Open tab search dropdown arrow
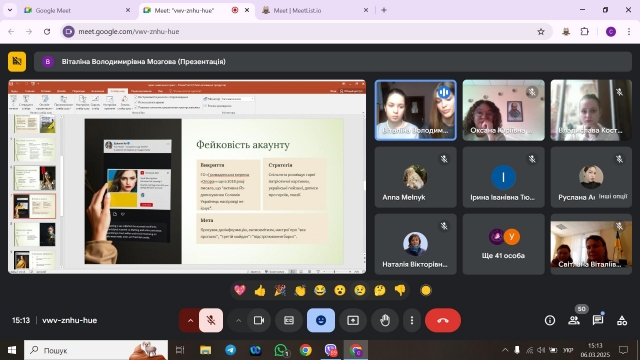The width and height of the screenshot is (640, 360). point(10,10)
